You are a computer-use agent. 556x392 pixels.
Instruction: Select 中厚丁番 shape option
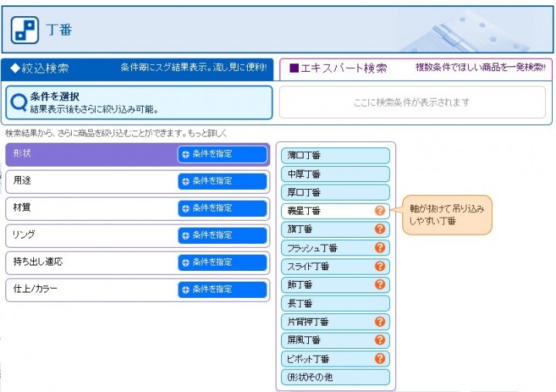coord(335,174)
